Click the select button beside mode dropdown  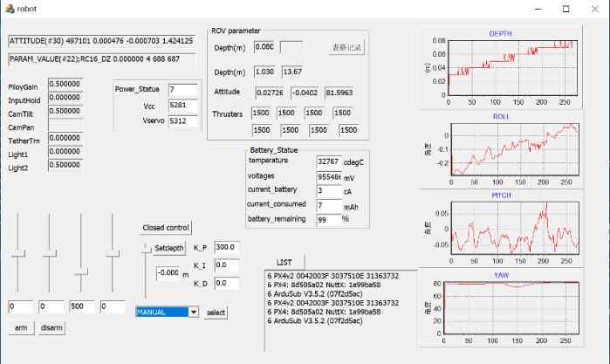[216, 312]
